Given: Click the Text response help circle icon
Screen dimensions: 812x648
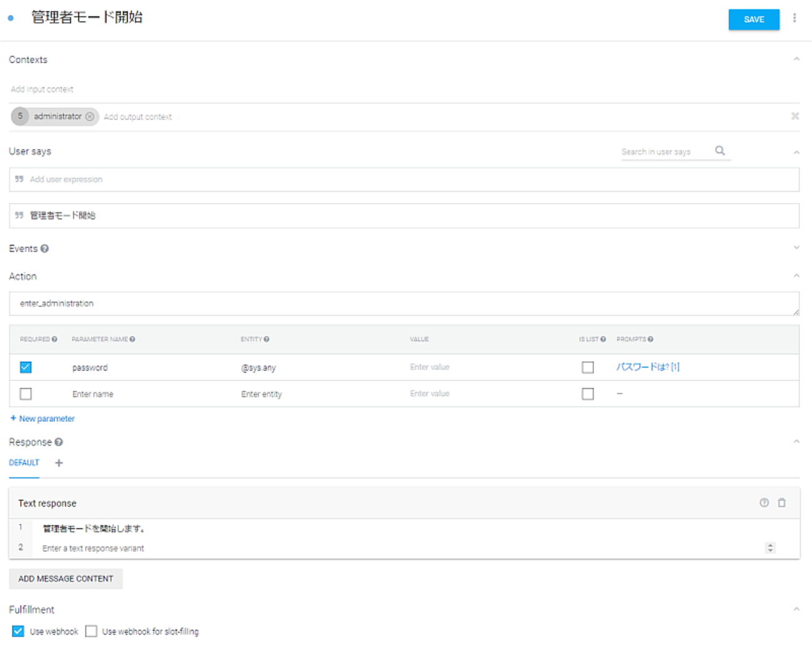Looking at the screenshot, I should tap(764, 503).
